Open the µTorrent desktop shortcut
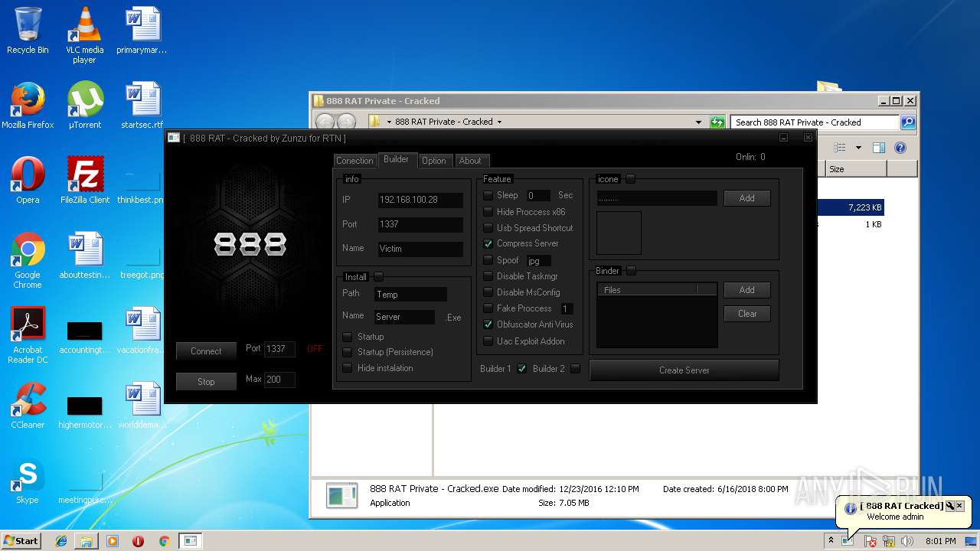The width and height of the screenshot is (980, 551). pos(84,106)
